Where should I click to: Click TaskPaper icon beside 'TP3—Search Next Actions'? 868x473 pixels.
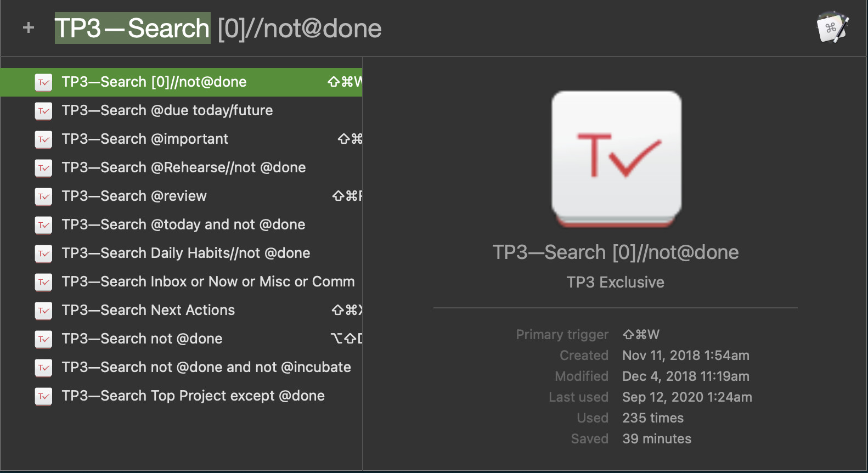(43, 311)
